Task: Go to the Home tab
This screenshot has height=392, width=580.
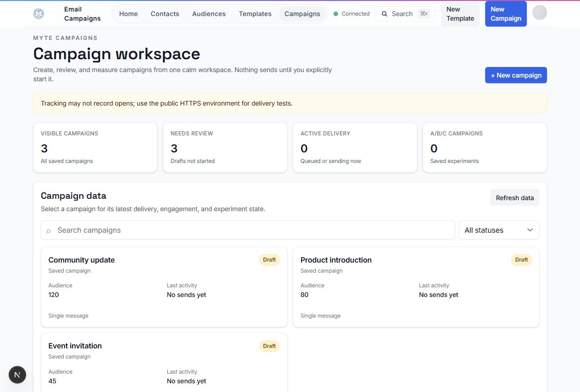Action: click(x=128, y=14)
